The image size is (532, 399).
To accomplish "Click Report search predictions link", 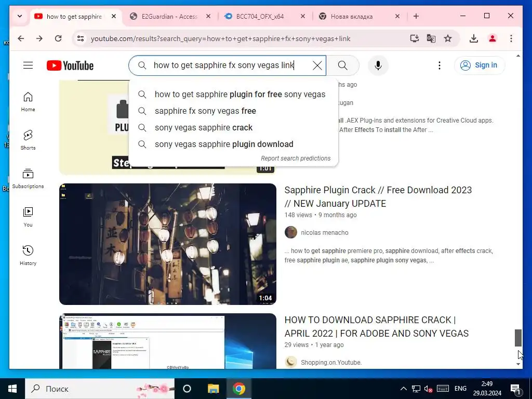I will click(x=296, y=158).
